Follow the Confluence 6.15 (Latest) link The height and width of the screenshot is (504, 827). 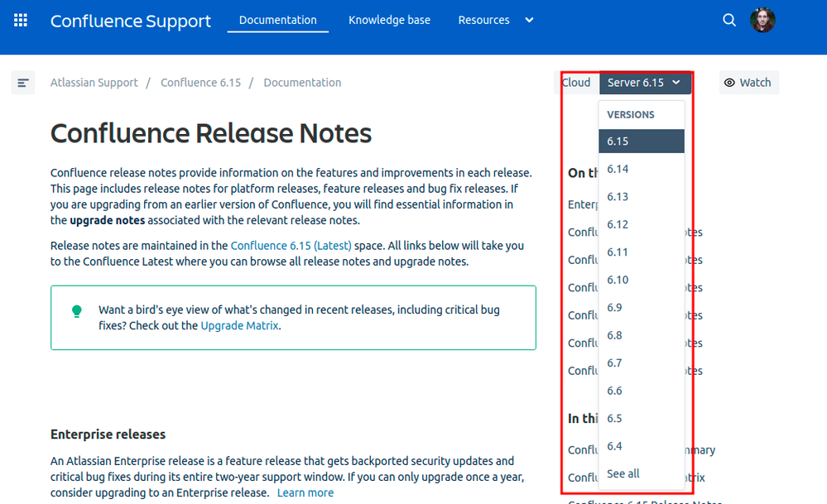(x=291, y=246)
